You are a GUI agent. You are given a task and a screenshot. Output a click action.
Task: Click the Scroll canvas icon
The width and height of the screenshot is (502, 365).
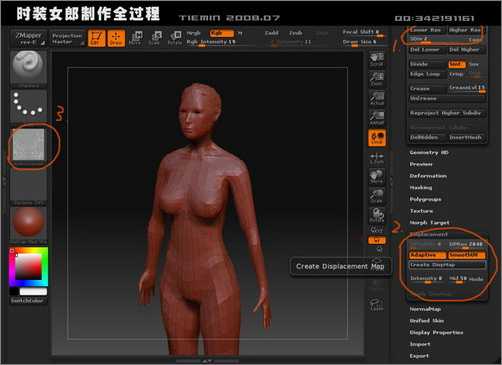pyautogui.click(x=377, y=59)
